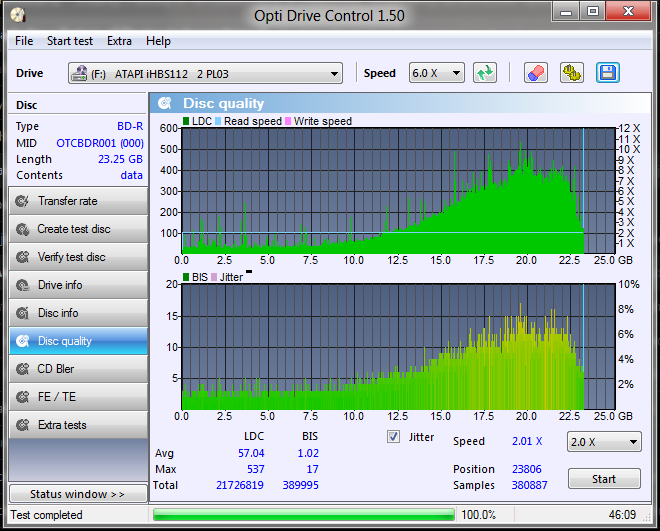Screen dimensions: 660x531
Task: Click the green test progress bar
Action: 303,515
